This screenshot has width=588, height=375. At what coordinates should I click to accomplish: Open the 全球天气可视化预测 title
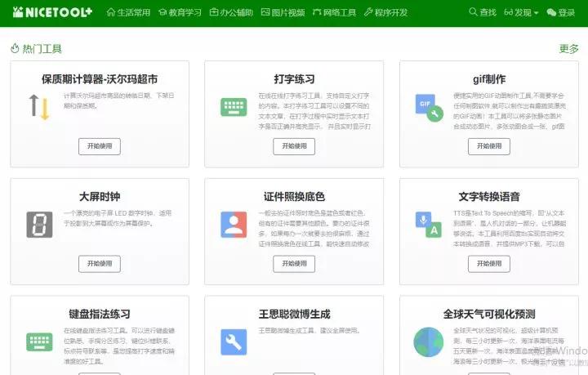[489, 314]
